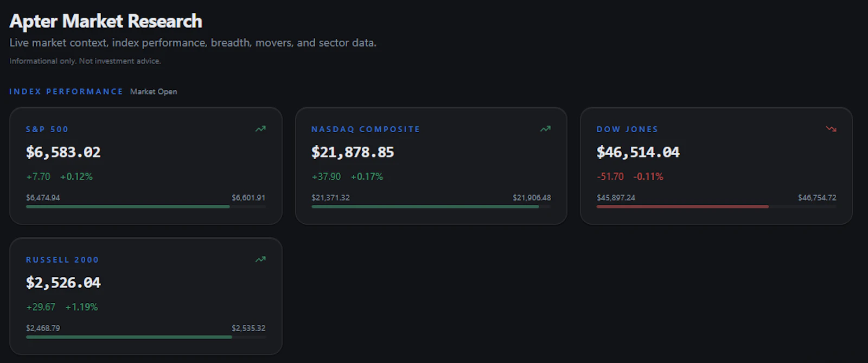The height and width of the screenshot is (363, 868).
Task: Click the Russell 2000 uptrend arrow icon
Action: [260, 260]
